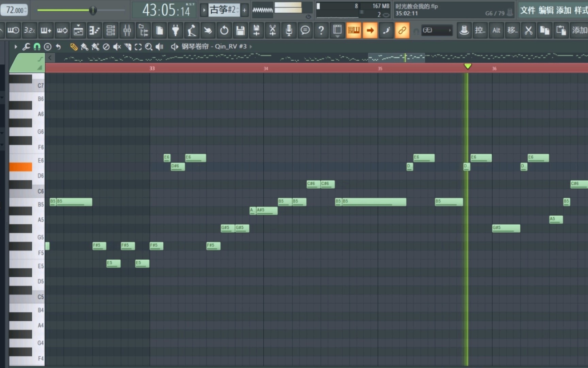Open the piano roll wrench tools menu
The image size is (588, 368).
pyautogui.click(x=26, y=47)
